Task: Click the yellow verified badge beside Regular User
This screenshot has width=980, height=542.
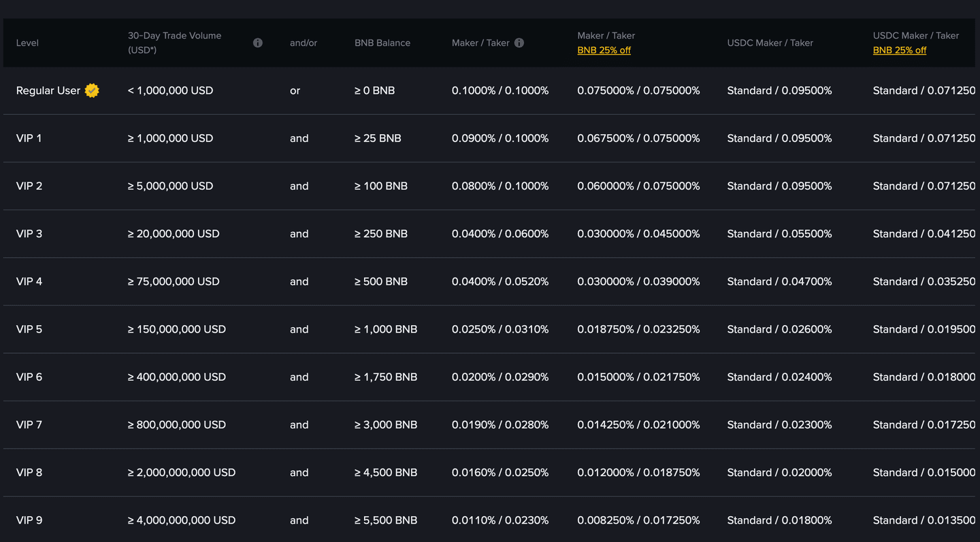Action: [92, 90]
